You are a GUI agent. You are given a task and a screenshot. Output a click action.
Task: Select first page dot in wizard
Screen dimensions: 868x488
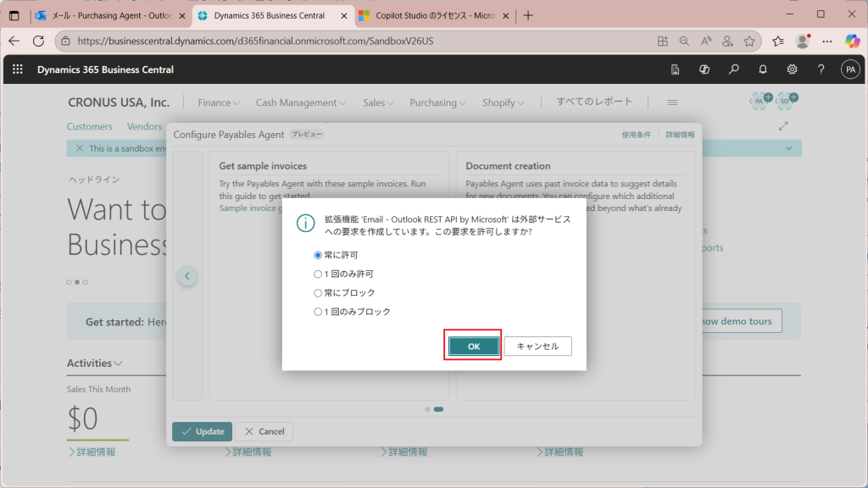pos(427,409)
